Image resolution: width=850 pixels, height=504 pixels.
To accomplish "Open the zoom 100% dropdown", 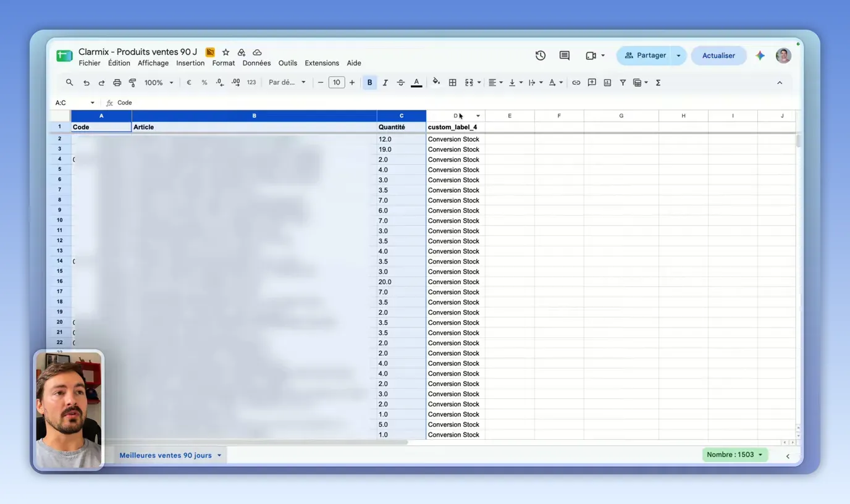I will coord(159,83).
